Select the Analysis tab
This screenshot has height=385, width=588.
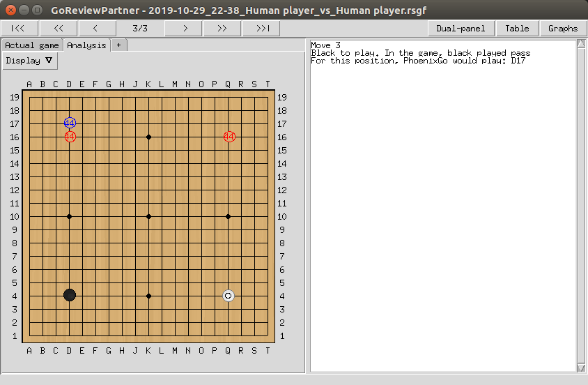86,45
